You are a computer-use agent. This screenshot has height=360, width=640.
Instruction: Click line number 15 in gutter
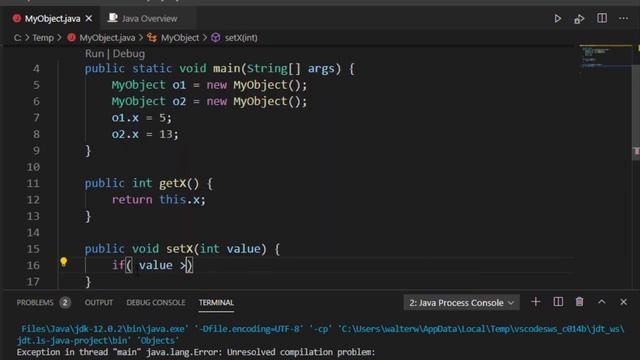33,249
